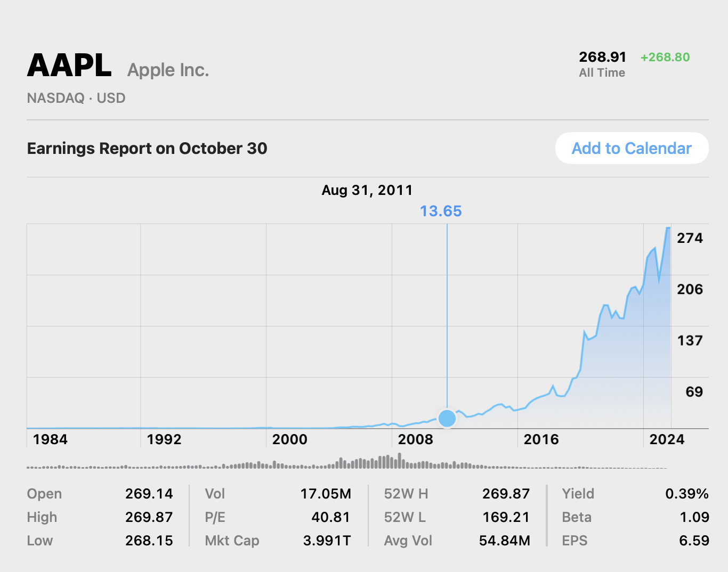Image resolution: width=728 pixels, height=572 pixels.
Task: Select the Mkt Cap value 3.991T
Action: (x=327, y=540)
